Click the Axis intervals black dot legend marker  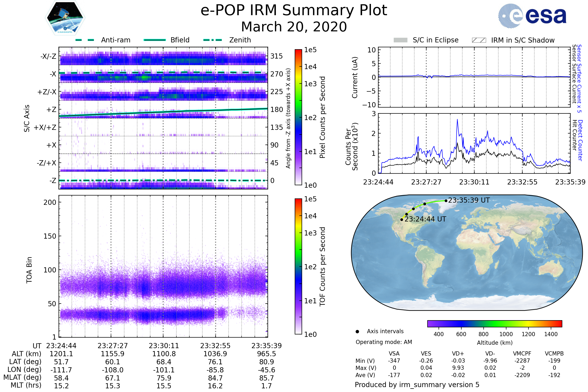coord(357,332)
